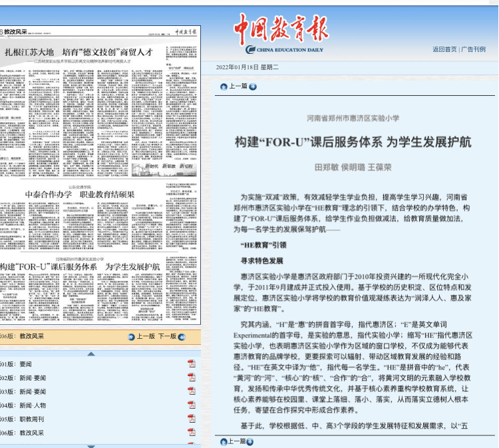Viewport: 499px width, 448px height.
Task: Click the paragraph beginning 为实施“双减”政策
Action: point(352,213)
